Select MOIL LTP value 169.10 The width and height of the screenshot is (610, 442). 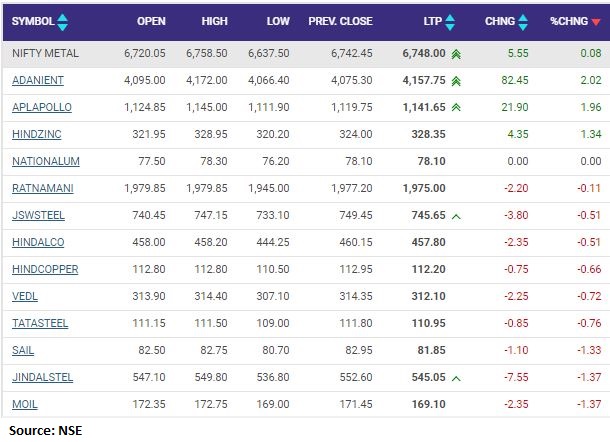point(428,404)
